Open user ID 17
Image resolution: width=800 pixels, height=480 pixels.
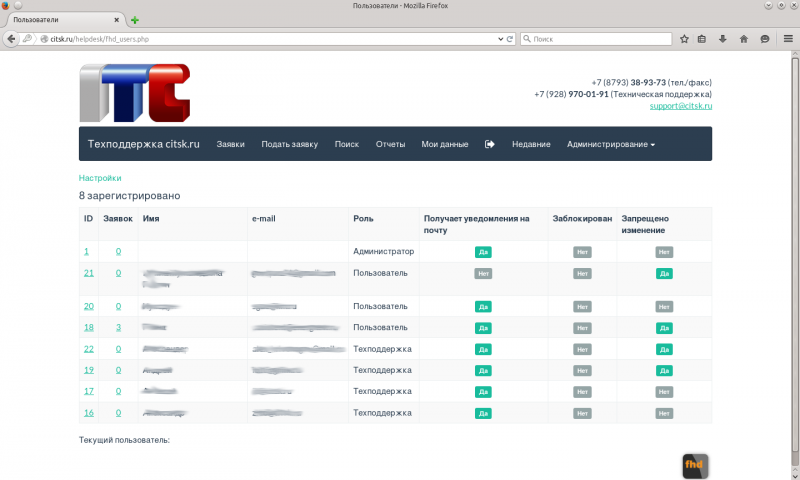pyautogui.click(x=89, y=391)
